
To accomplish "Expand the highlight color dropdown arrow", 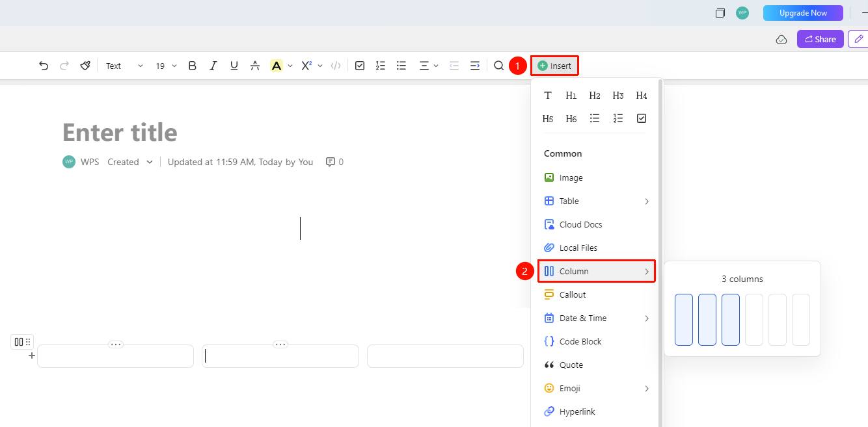I will pyautogui.click(x=290, y=66).
